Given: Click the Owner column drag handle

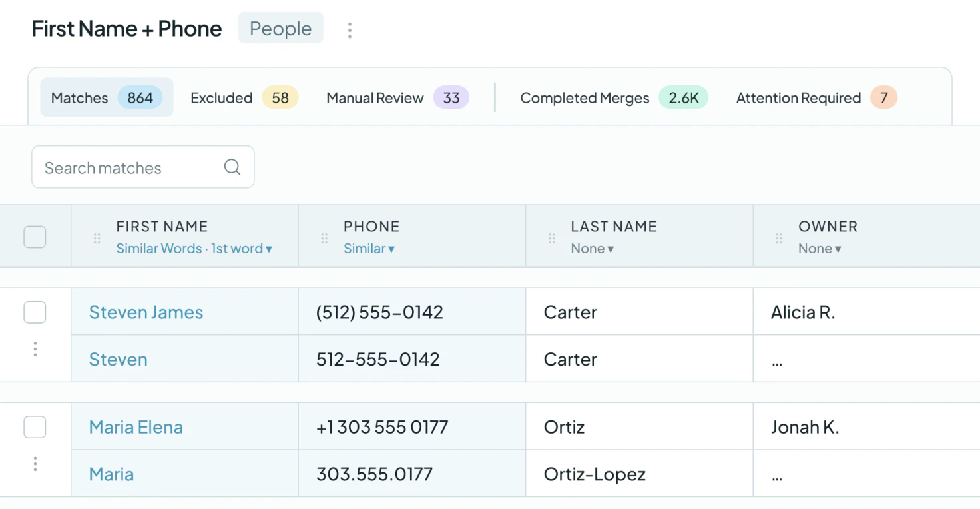Looking at the screenshot, I should click(779, 238).
